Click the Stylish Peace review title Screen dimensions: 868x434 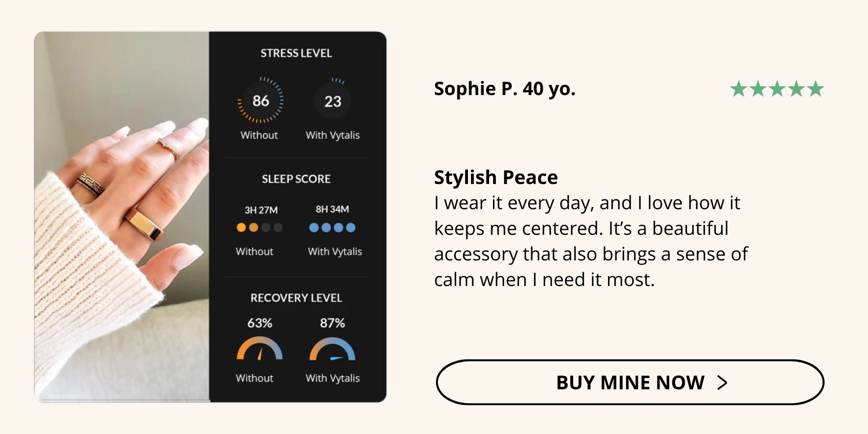(496, 177)
